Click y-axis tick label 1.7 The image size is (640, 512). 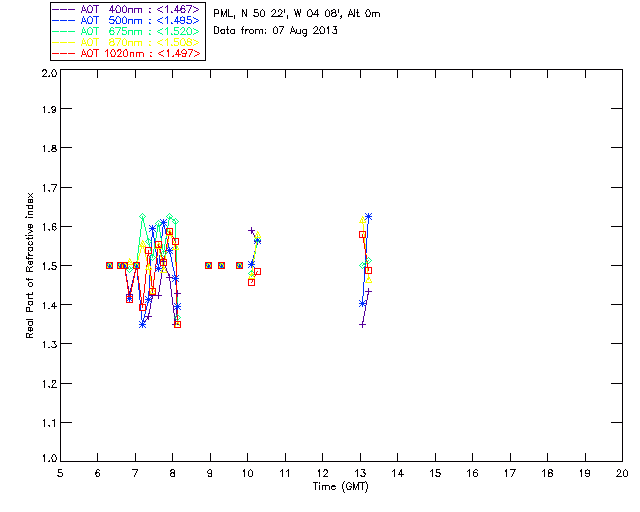(x=49, y=188)
